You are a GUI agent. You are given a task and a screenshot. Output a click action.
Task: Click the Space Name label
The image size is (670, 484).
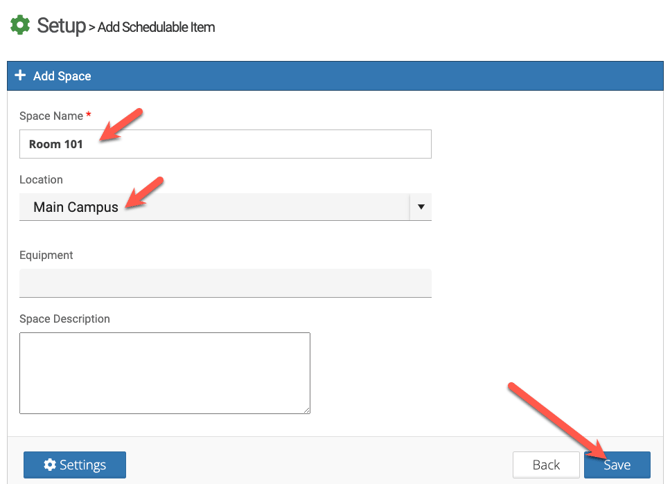point(51,116)
